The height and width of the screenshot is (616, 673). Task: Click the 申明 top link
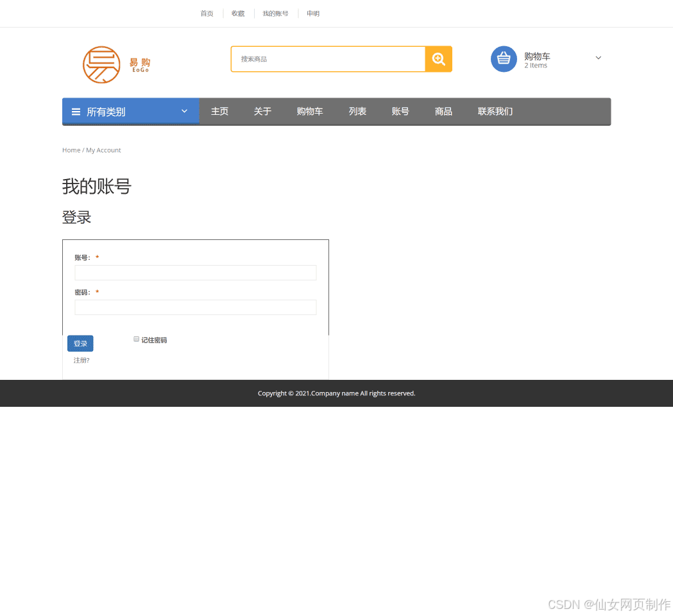pos(313,13)
